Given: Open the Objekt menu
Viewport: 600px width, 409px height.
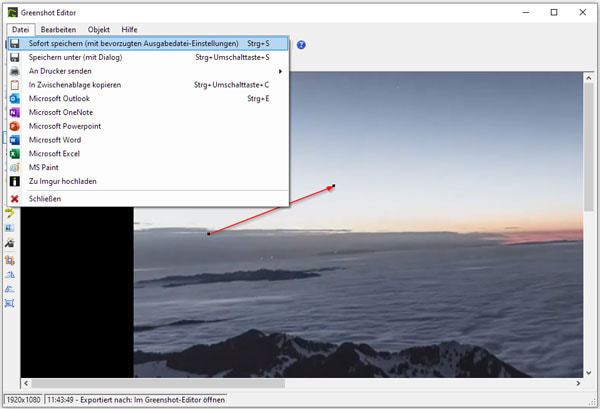Looking at the screenshot, I should pos(99,29).
